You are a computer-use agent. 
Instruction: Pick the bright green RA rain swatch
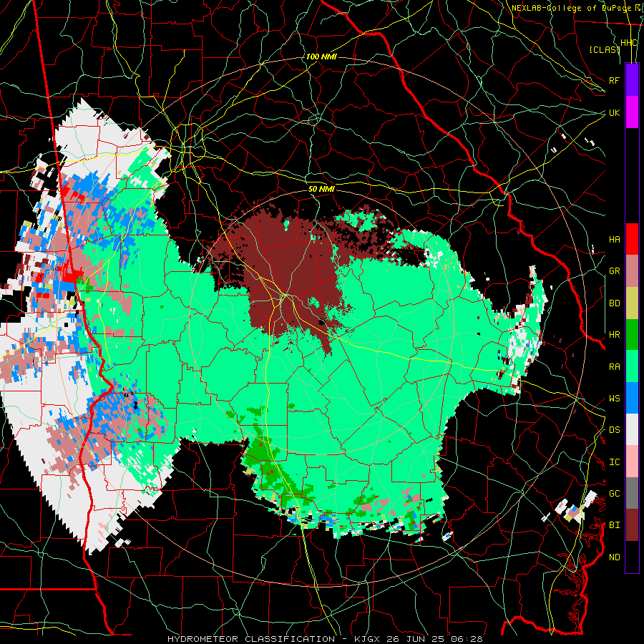pos(632,366)
